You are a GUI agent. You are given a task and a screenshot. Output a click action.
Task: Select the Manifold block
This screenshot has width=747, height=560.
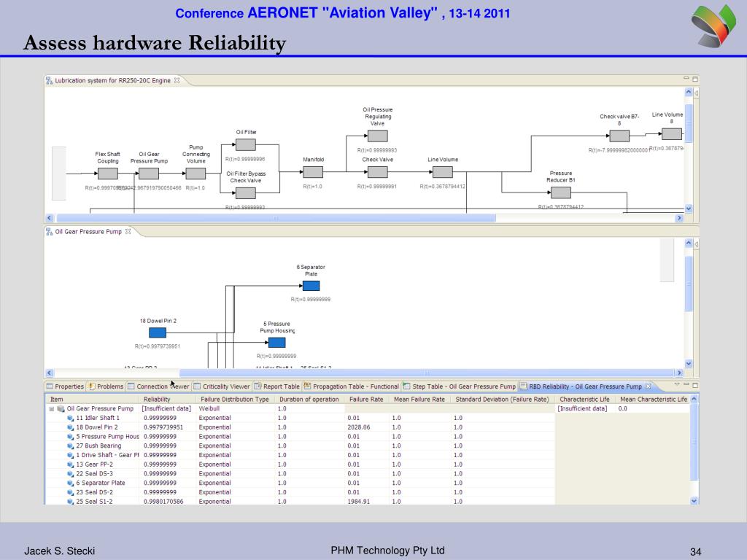313,172
